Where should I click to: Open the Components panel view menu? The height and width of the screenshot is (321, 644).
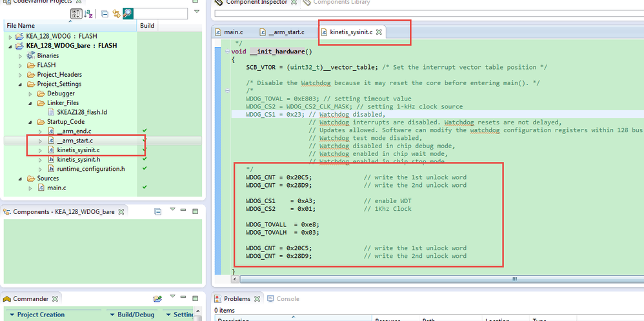coord(172,209)
